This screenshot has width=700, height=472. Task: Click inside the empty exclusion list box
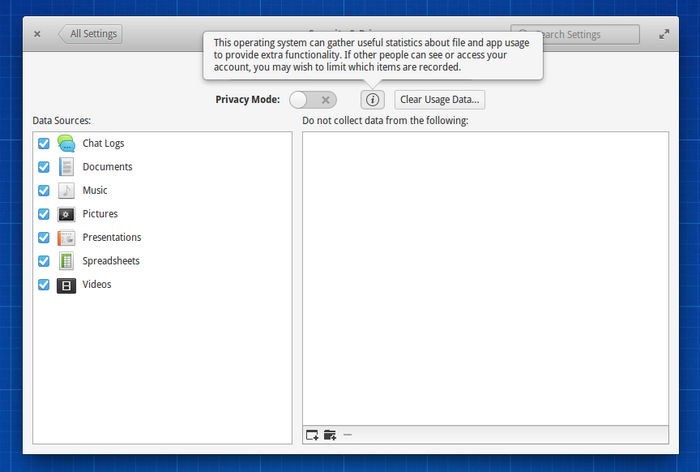pos(486,278)
